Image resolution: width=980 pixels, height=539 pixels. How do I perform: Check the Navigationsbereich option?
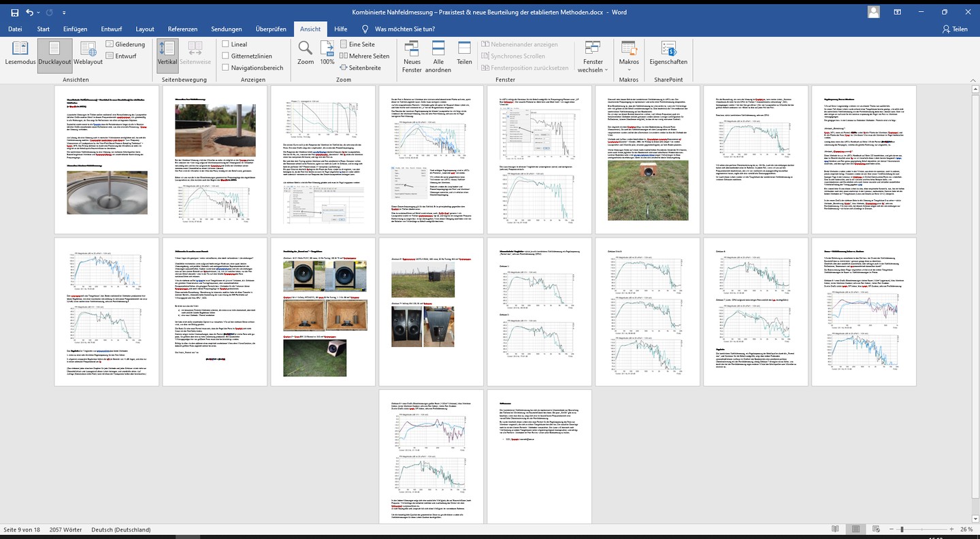[x=225, y=68]
